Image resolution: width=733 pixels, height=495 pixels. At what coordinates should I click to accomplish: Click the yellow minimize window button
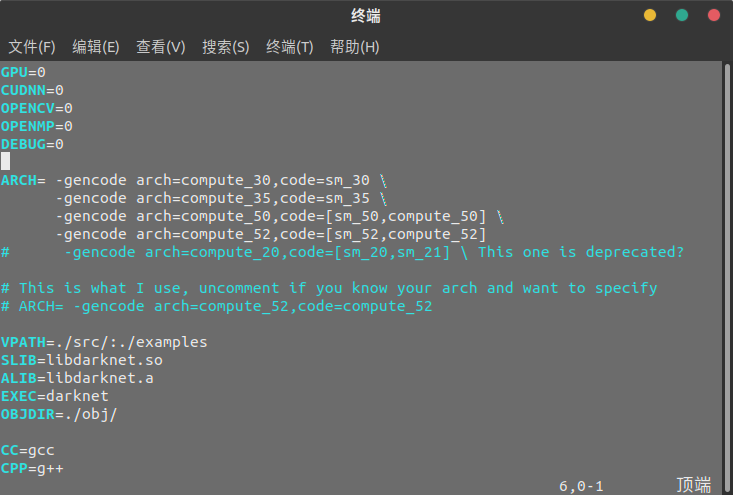pos(650,15)
